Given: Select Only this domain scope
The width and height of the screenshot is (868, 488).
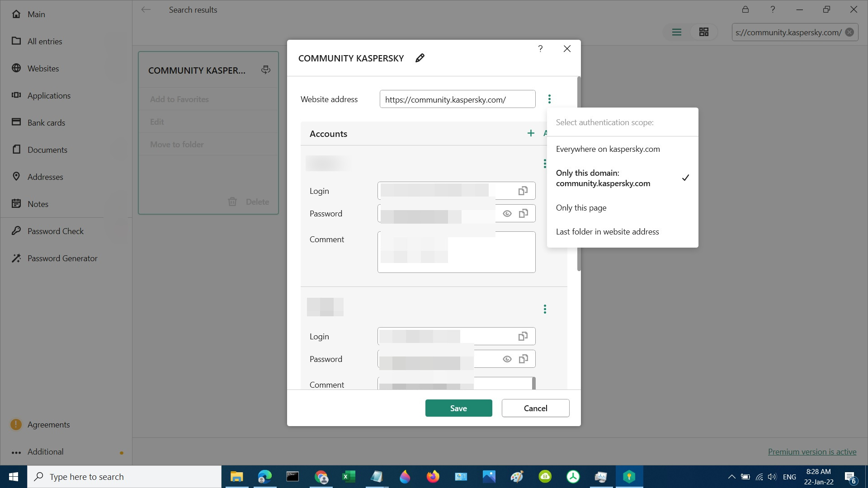Looking at the screenshot, I should click(x=622, y=178).
